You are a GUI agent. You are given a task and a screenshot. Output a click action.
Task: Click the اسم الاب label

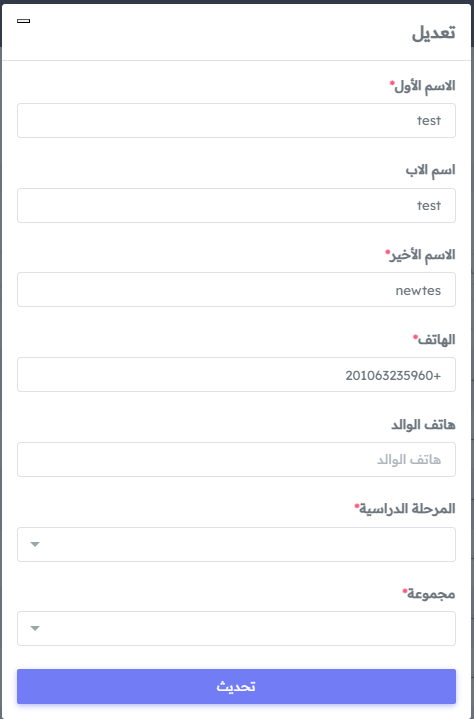(430, 170)
